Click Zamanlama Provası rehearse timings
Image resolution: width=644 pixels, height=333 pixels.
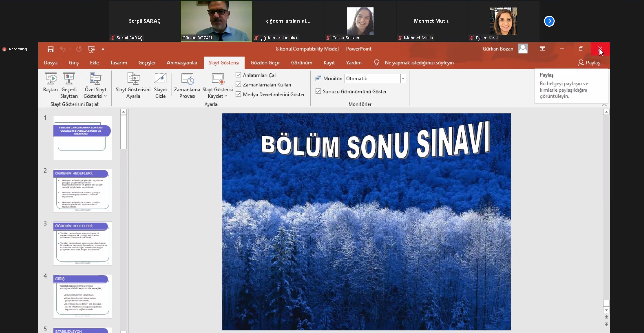pyautogui.click(x=187, y=85)
